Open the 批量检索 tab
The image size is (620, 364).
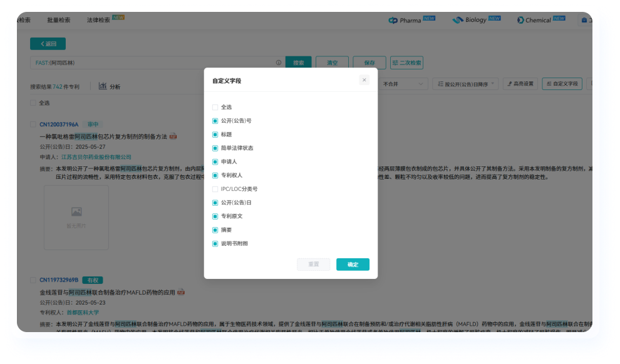(59, 20)
